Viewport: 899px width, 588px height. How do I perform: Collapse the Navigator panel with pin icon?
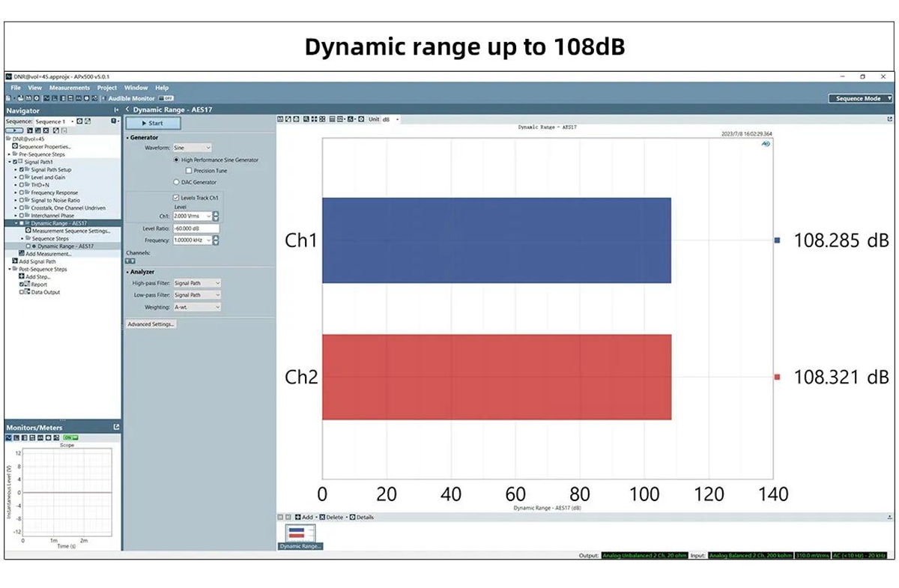pos(116,110)
